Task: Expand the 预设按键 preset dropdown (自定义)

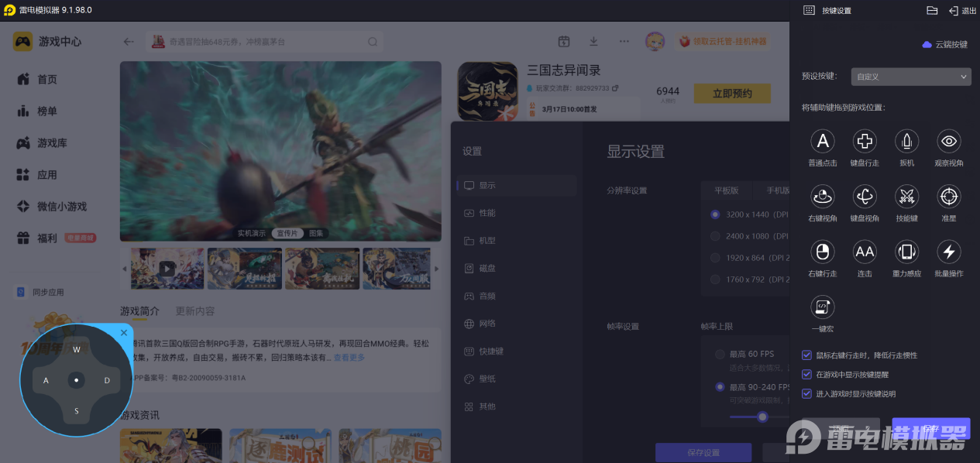Action: click(911, 77)
